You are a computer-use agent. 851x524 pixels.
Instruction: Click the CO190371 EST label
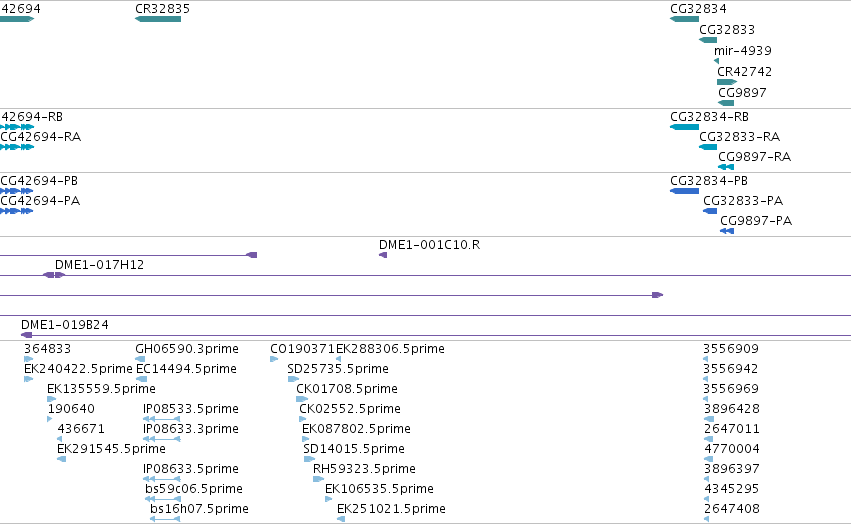[x=302, y=349]
